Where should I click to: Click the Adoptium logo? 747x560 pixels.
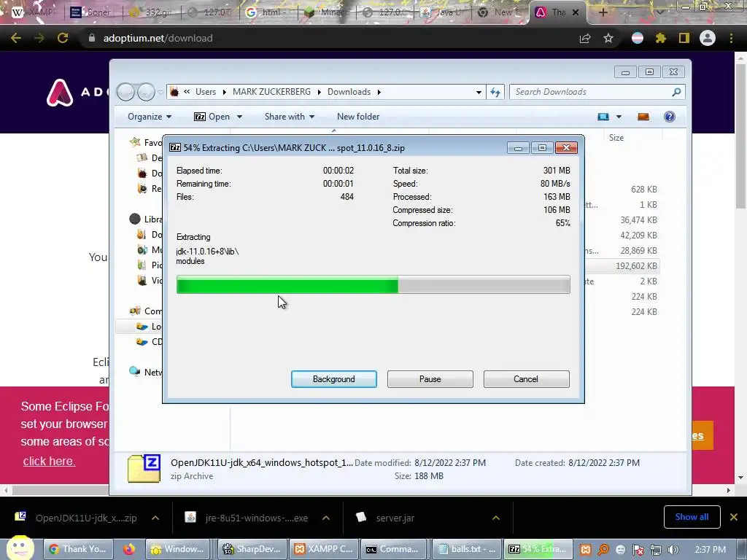click(60, 93)
